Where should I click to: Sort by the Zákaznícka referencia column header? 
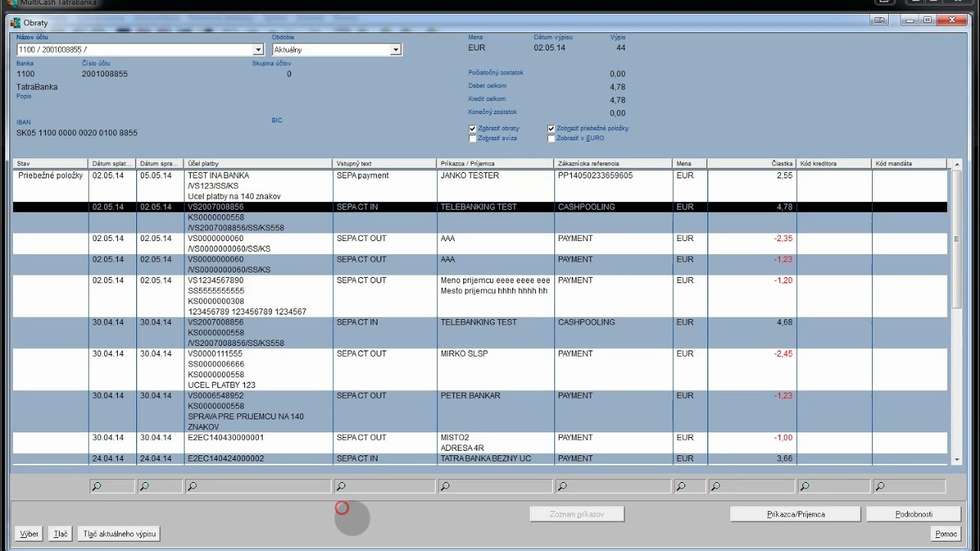pos(613,164)
